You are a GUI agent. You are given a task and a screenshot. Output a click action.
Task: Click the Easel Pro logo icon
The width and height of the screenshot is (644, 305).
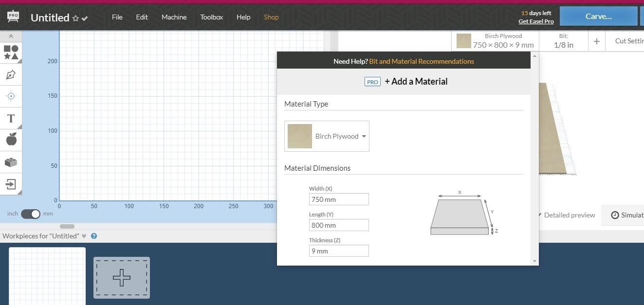[13, 17]
